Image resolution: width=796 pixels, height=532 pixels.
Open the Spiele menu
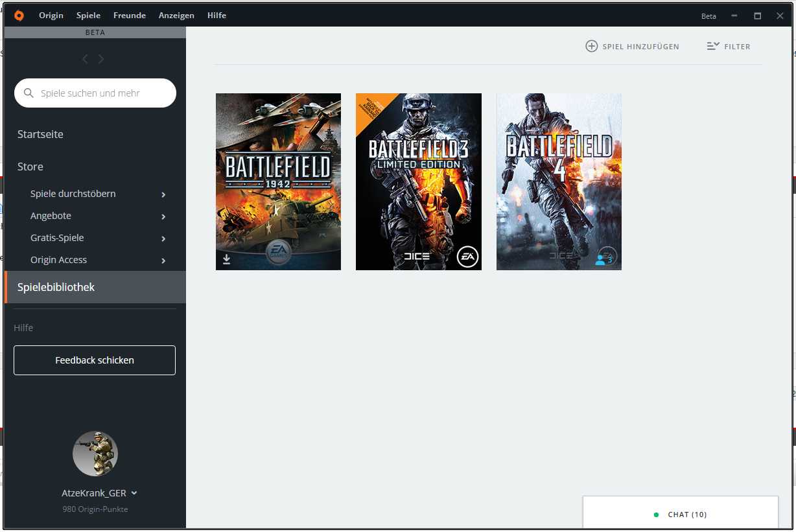88,16
